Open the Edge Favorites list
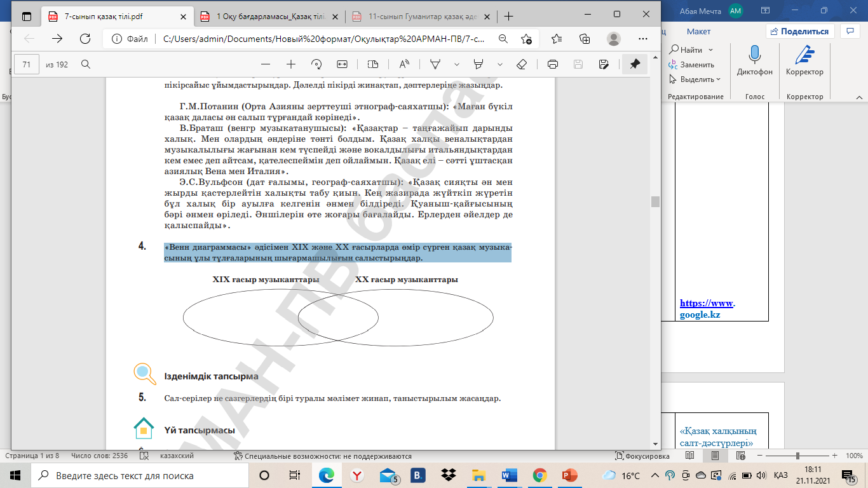868x488 pixels. 557,39
